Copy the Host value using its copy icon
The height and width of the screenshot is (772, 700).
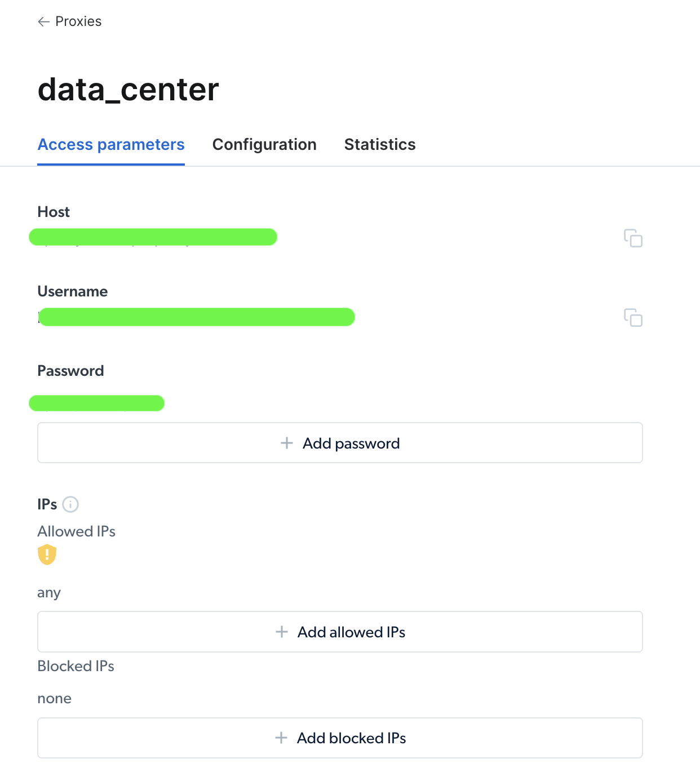(x=633, y=238)
